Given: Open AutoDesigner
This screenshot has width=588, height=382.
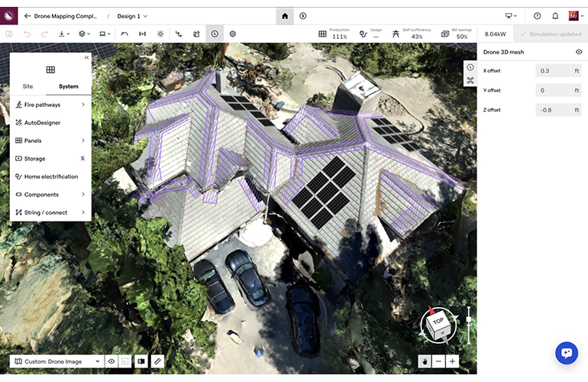Looking at the screenshot, I should click(x=50, y=123).
